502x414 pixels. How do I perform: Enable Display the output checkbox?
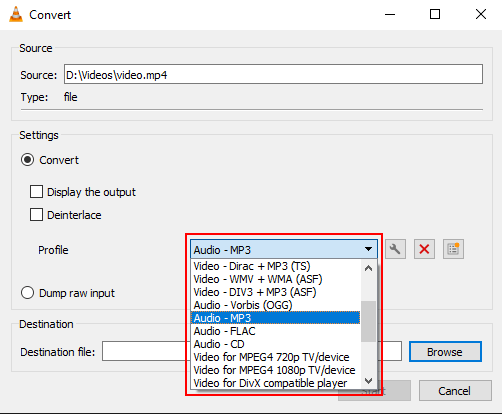36,192
